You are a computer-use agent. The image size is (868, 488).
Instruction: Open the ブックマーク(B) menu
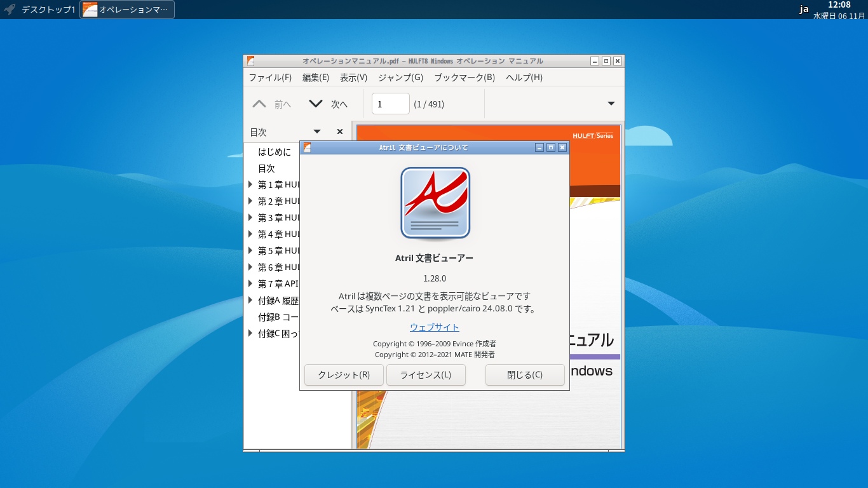(x=465, y=78)
